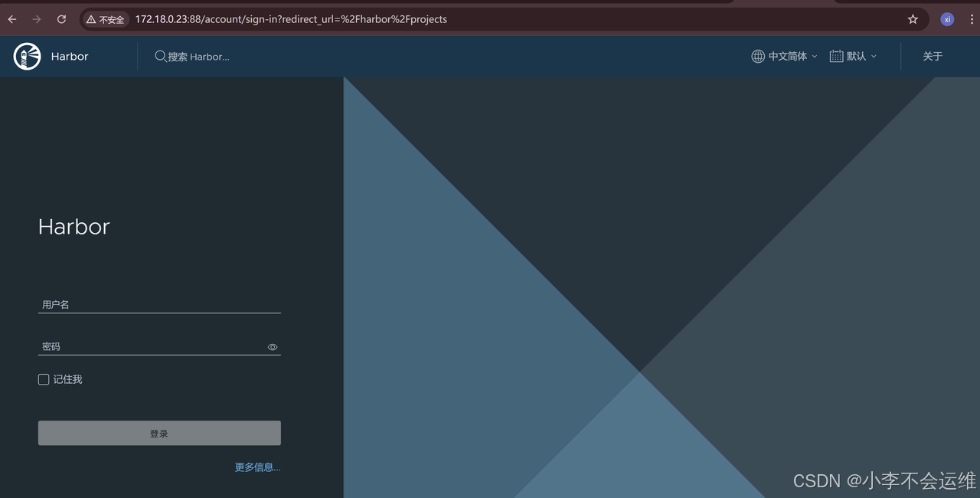Toggle password visibility with the eye icon

tap(273, 347)
